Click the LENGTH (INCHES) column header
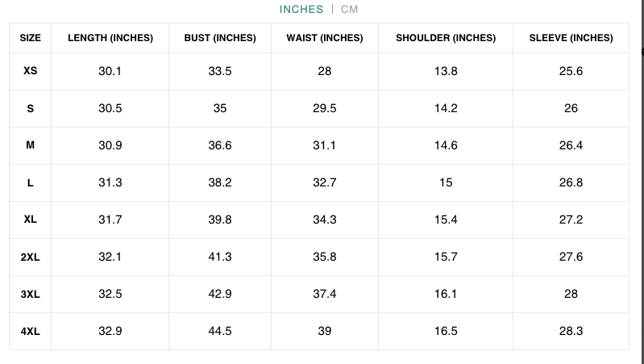Viewport: 644px width, 364px height. click(110, 38)
